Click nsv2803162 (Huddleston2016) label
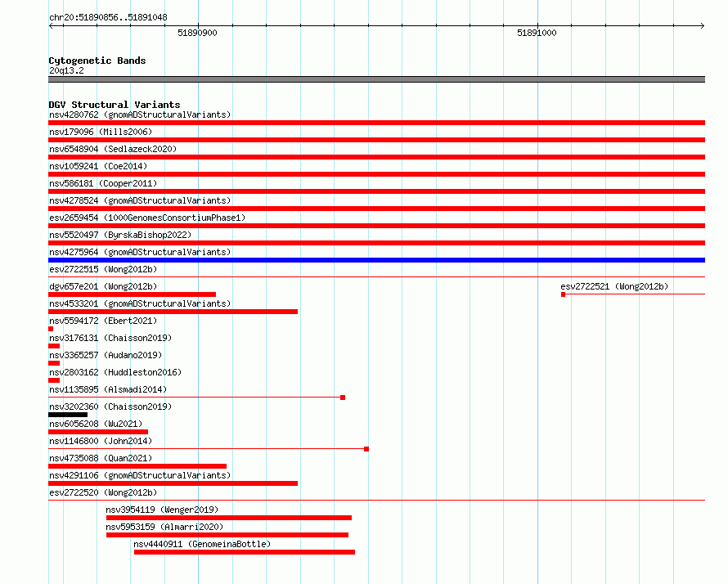 point(115,372)
